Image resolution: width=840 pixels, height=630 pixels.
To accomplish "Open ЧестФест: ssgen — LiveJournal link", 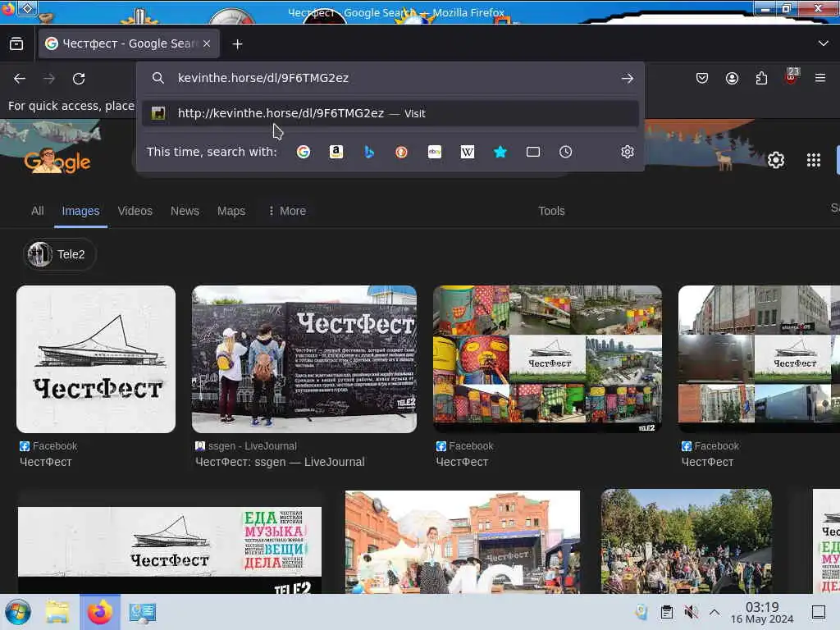I will click(x=280, y=462).
